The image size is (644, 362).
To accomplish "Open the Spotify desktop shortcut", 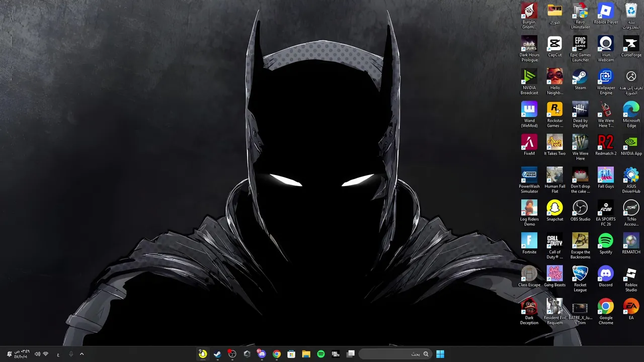I will pyautogui.click(x=606, y=243).
